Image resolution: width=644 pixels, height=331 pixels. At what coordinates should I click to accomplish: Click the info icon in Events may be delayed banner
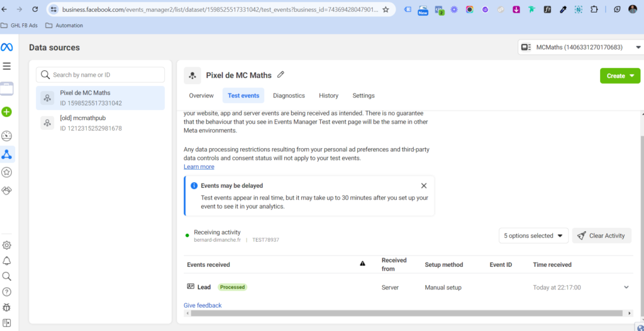coord(194,186)
